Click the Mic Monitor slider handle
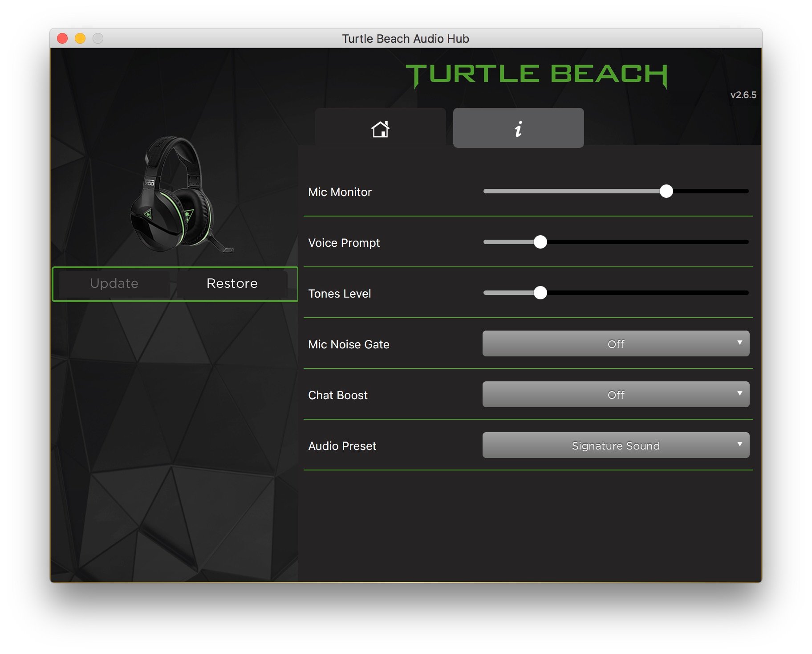812x654 pixels. pos(666,191)
